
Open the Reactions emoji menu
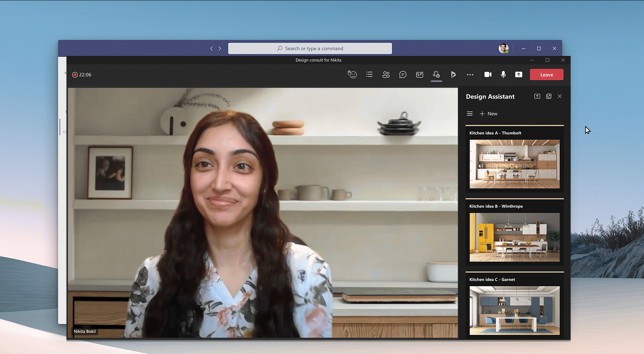(352, 75)
